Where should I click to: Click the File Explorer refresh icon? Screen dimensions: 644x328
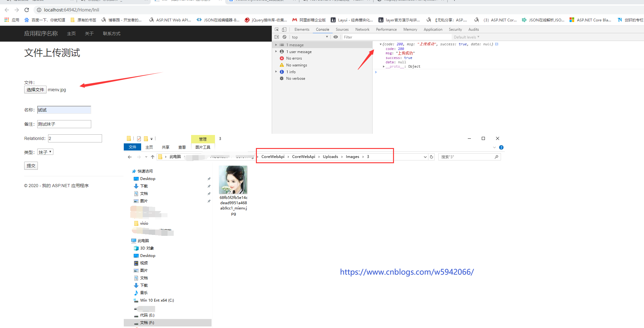coord(432,157)
